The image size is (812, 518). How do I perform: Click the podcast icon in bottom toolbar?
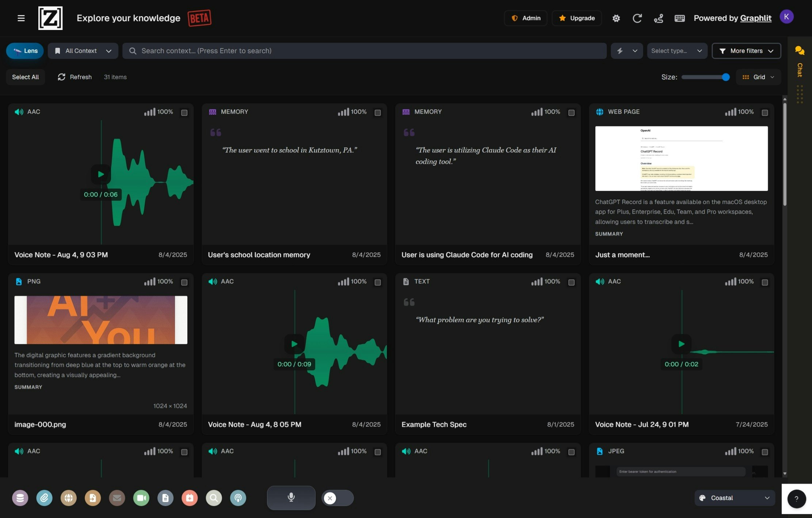(238, 498)
